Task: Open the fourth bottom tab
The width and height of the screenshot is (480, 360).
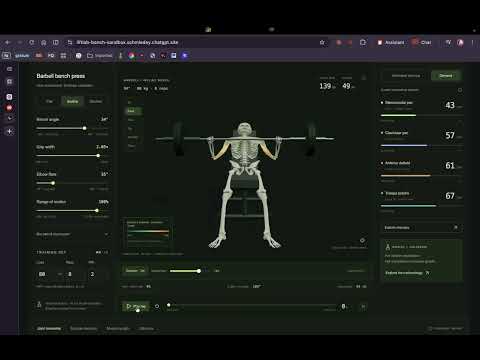Action: pos(147,329)
